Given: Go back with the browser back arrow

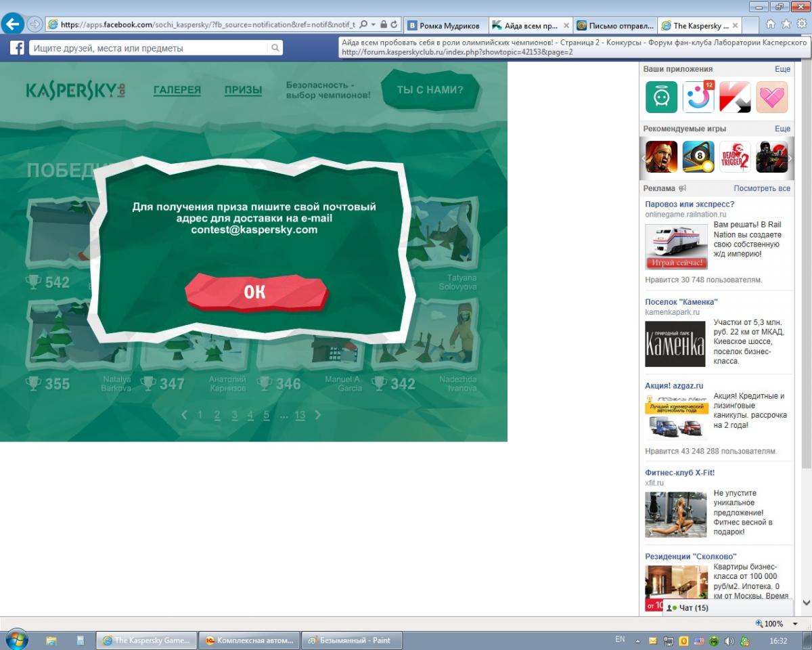Looking at the screenshot, I should coord(12,24).
